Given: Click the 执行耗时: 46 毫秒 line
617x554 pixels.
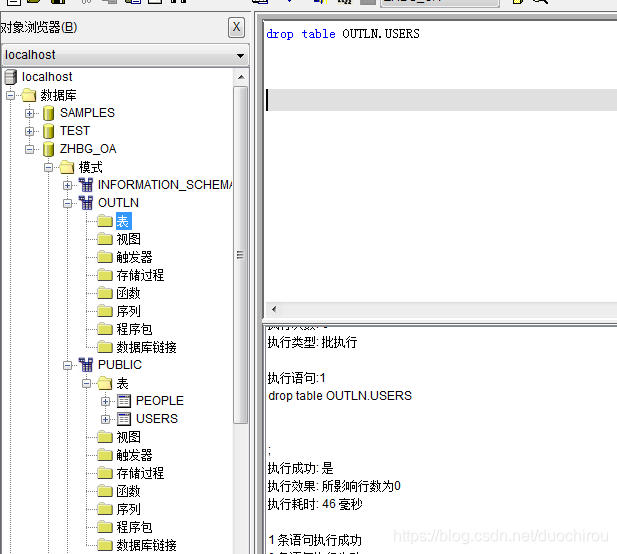Looking at the screenshot, I should tap(315, 504).
